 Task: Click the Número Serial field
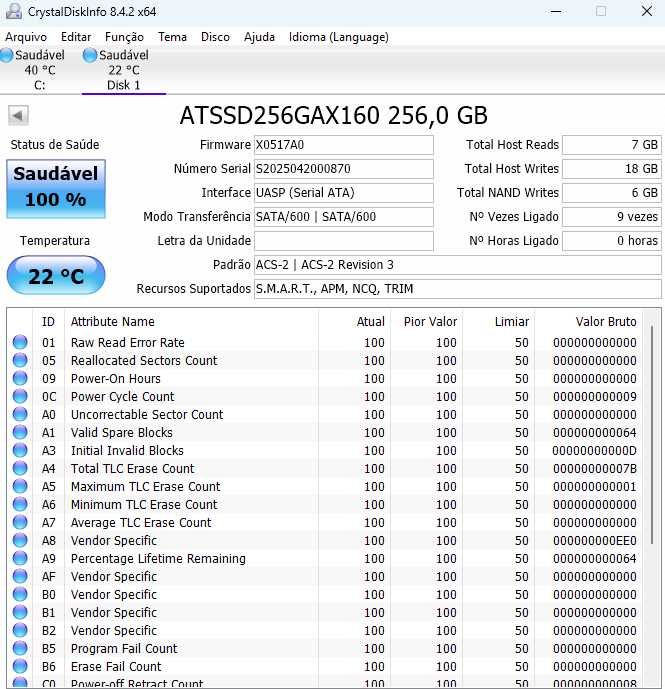click(344, 169)
